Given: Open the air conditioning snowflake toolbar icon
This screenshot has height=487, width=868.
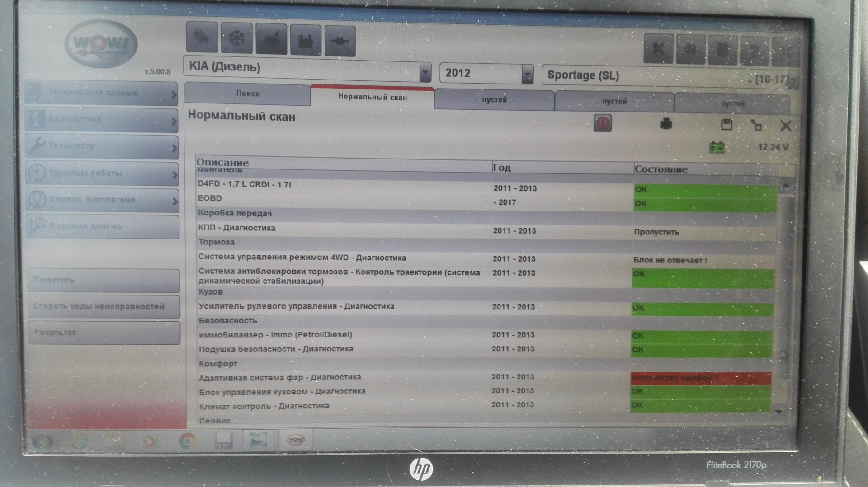Looking at the screenshot, I should click(x=236, y=38).
